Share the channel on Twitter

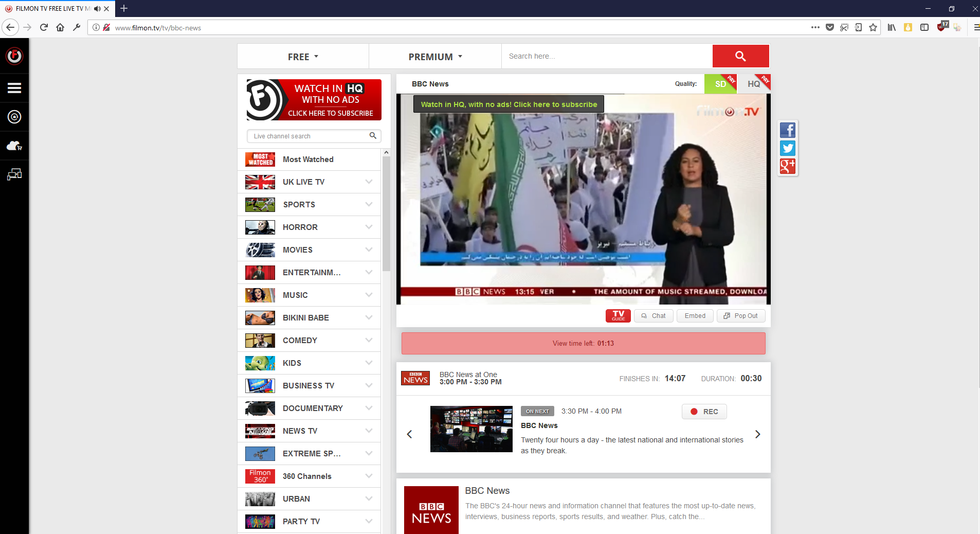tap(788, 148)
